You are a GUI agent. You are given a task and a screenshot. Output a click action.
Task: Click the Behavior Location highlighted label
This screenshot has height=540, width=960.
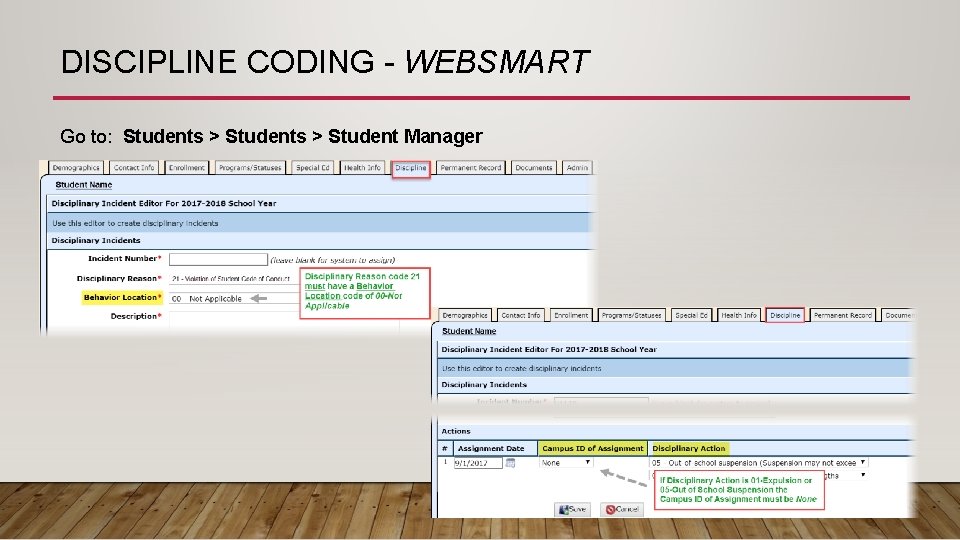coord(122,298)
